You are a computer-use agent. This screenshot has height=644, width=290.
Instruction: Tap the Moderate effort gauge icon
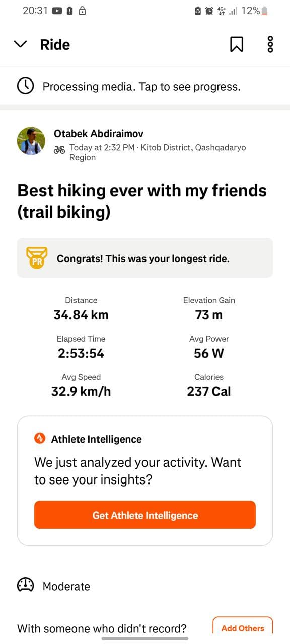tap(26, 585)
